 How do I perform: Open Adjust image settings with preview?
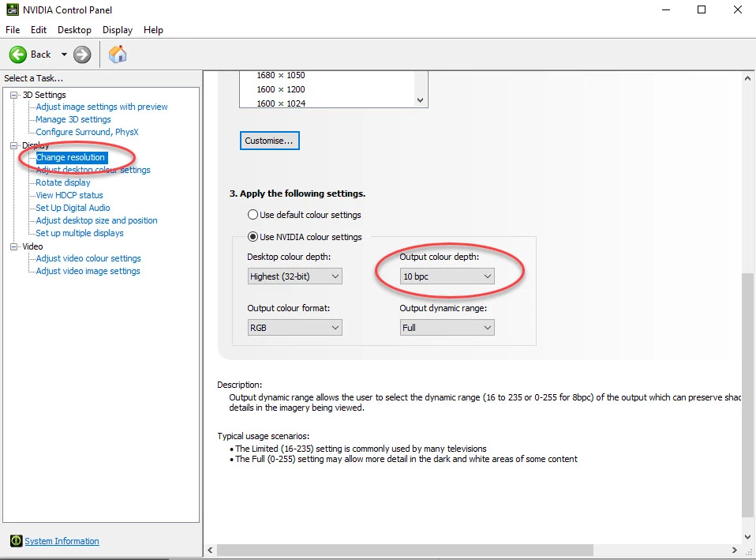pyautogui.click(x=102, y=107)
